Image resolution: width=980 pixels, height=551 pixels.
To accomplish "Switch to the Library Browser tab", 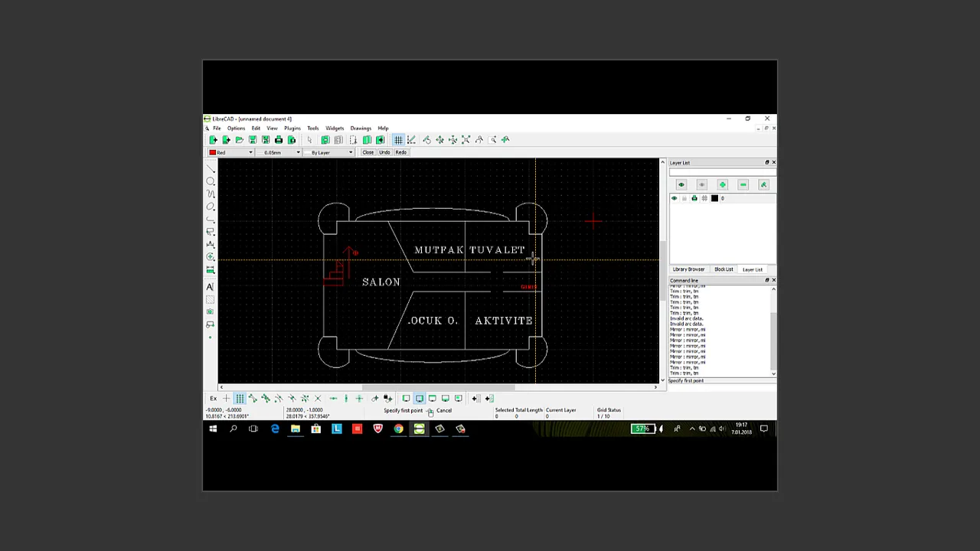I will (x=688, y=269).
